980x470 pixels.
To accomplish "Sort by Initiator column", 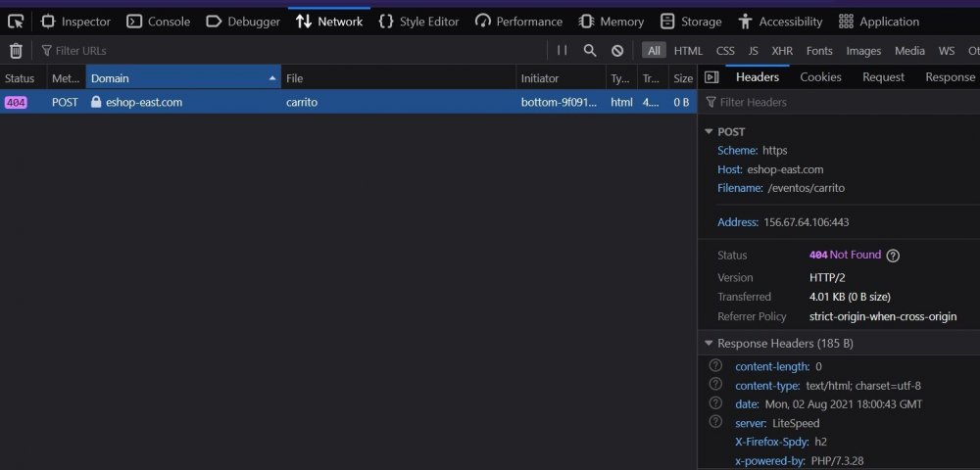I will pyautogui.click(x=561, y=78).
